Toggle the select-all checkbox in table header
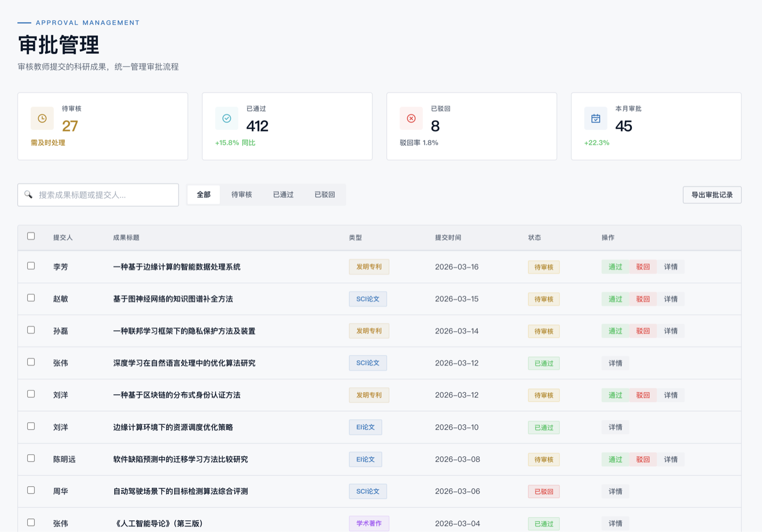762x532 pixels. (31, 236)
